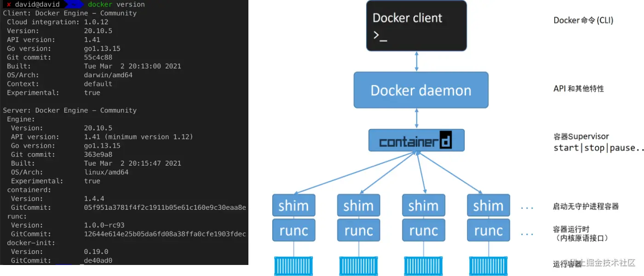
Task: Click the 'darwin/amd64' OS/Arch value
Action: 108,75
